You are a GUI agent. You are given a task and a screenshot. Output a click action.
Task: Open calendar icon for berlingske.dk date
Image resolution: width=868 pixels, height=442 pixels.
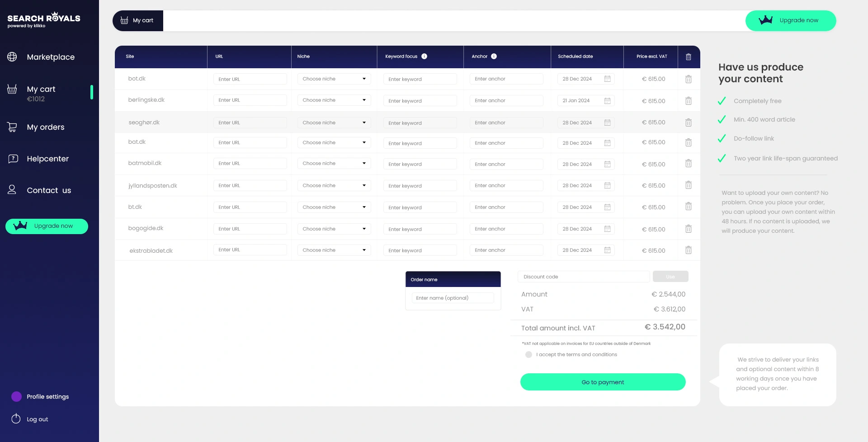tap(607, 100)
